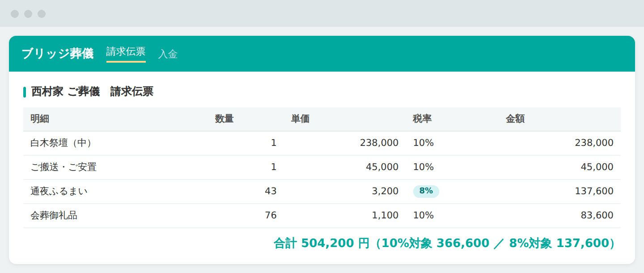
Task: Click quantity 1 in 白木祭壇 row
Action: (274, 143)
